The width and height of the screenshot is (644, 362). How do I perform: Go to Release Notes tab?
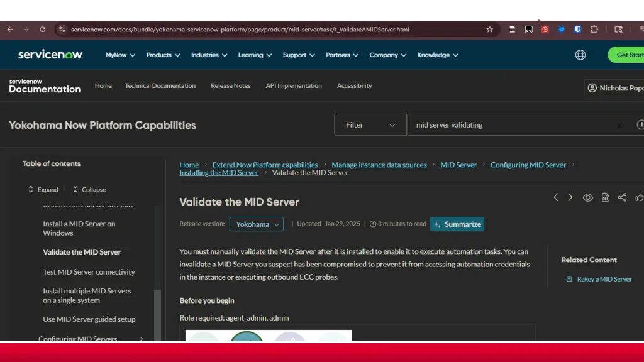[230, 85]
